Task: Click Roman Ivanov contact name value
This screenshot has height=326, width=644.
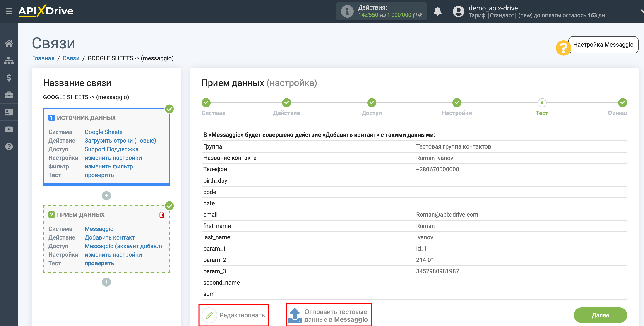Action: [x=435, y=158]
